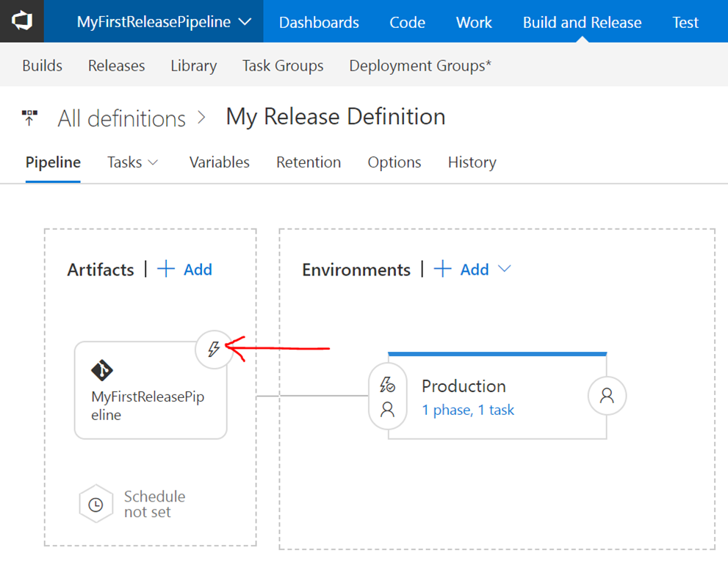Open the Code hub in top navigation
The width and height of the screenshot is (728, 564).
point(407,22)
